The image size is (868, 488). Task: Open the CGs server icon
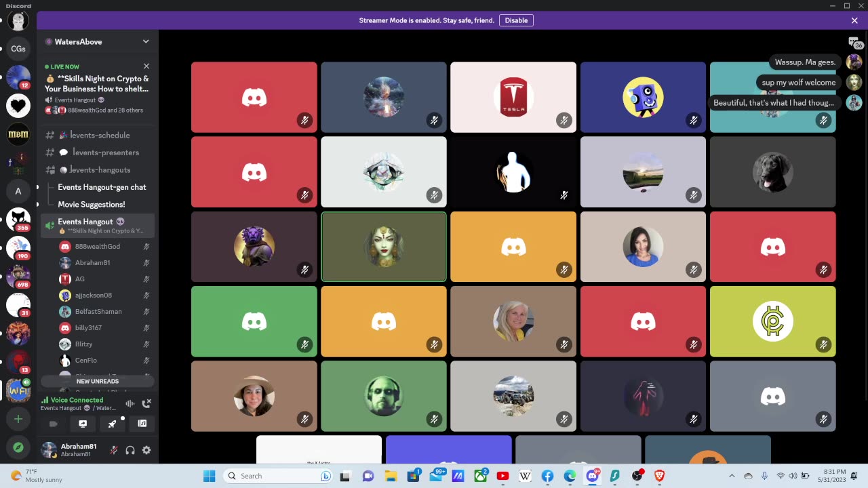(18, 49)
